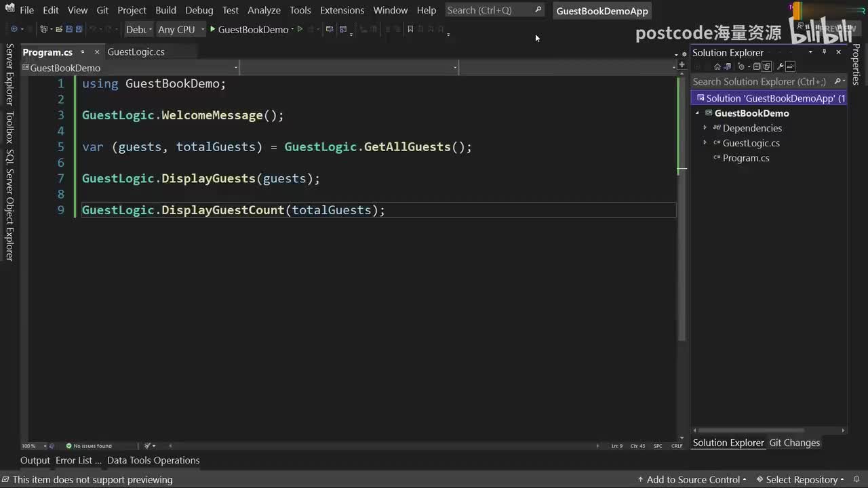Click the Pending Changes Filter clock icon
This screenshot has width=868, height=488.
click(x=742, y=66)
